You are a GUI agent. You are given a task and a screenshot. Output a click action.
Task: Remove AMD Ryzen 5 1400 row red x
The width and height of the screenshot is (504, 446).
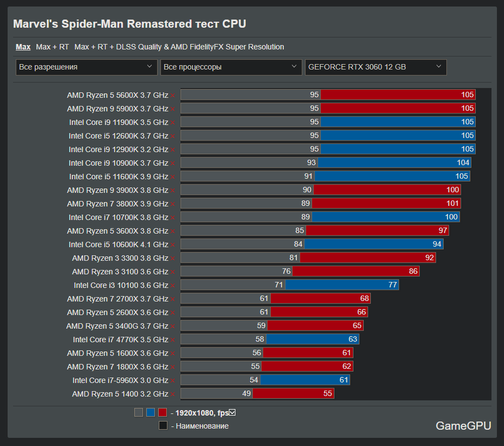(x=172, y=394)
